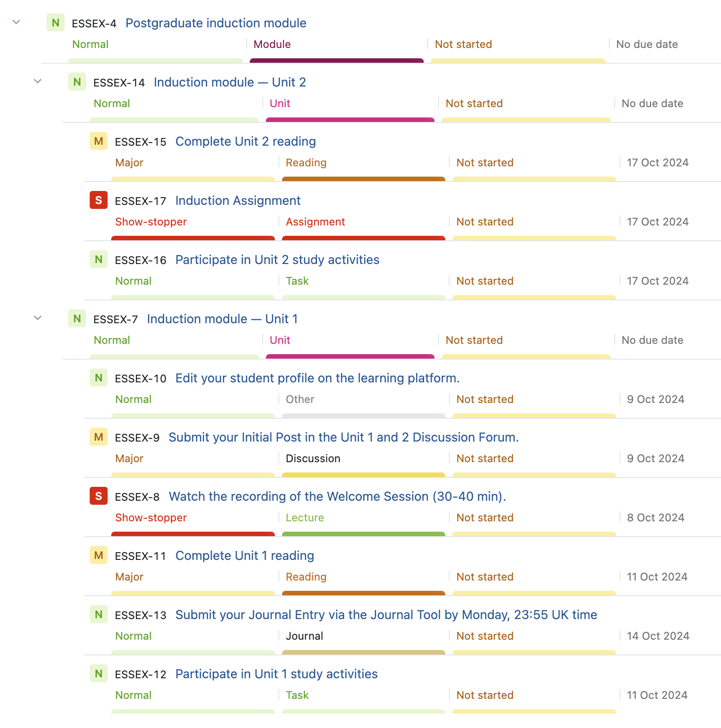The height and width of the screenshot is (728, 721).
Task: Open the Welcome Session recording task
Action: 337,497
